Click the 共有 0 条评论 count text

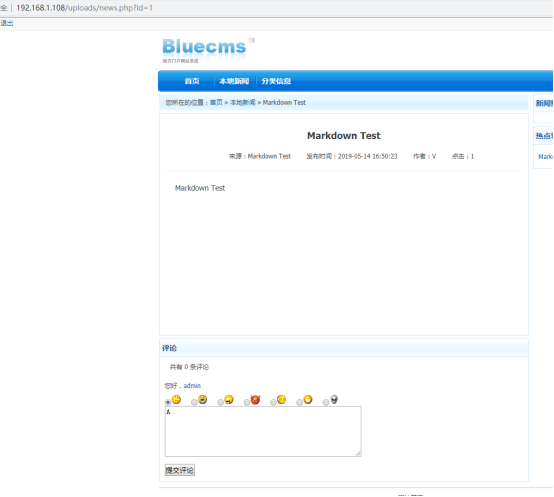[x=189, y=367]
